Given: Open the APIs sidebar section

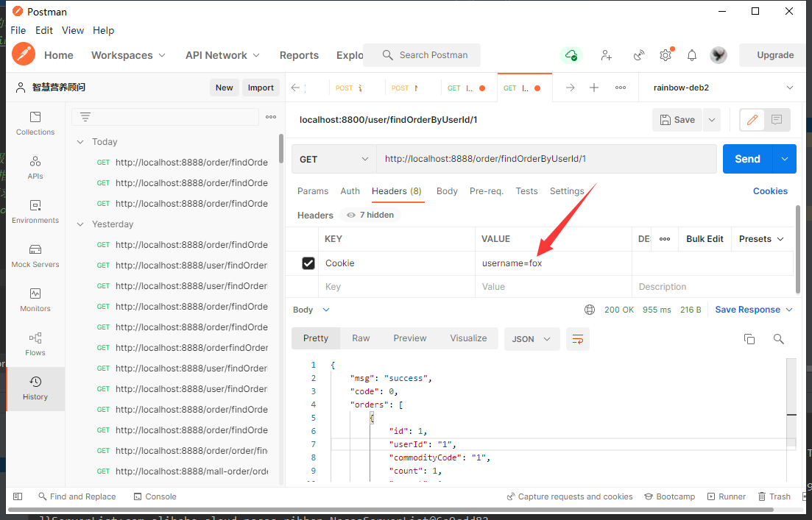Looking at the screenshot, I should point(35,168).
